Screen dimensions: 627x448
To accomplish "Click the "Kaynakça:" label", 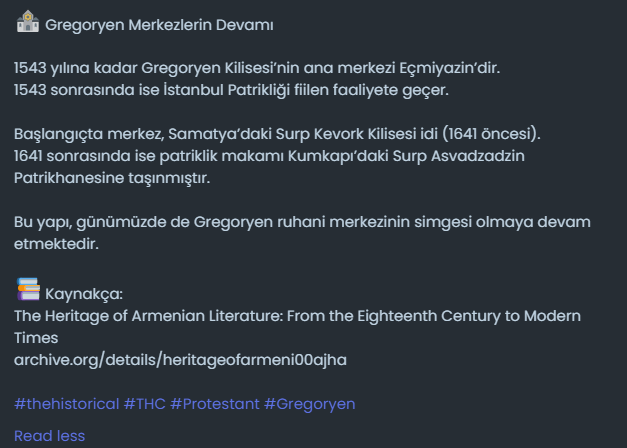I will click(x=84, y=293).
